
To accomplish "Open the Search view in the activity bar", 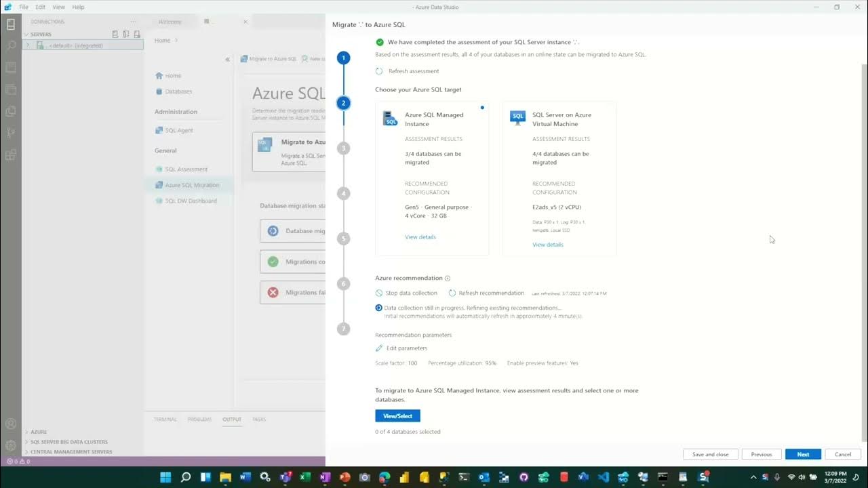I will (10, 46).
